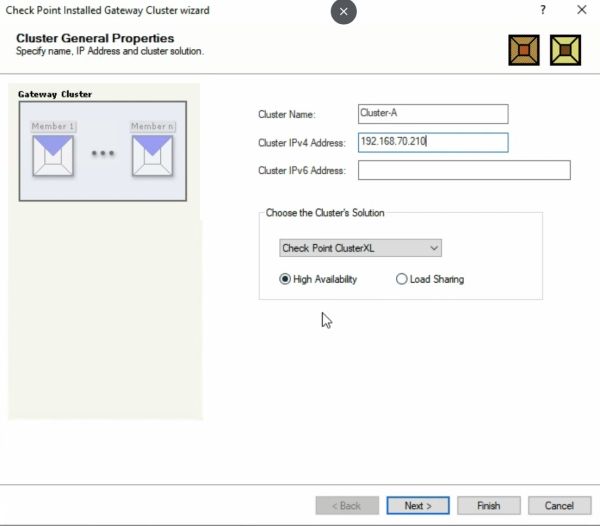
Task: Click the Choose the Cluster's Solution label
Action: coord(325,213)
